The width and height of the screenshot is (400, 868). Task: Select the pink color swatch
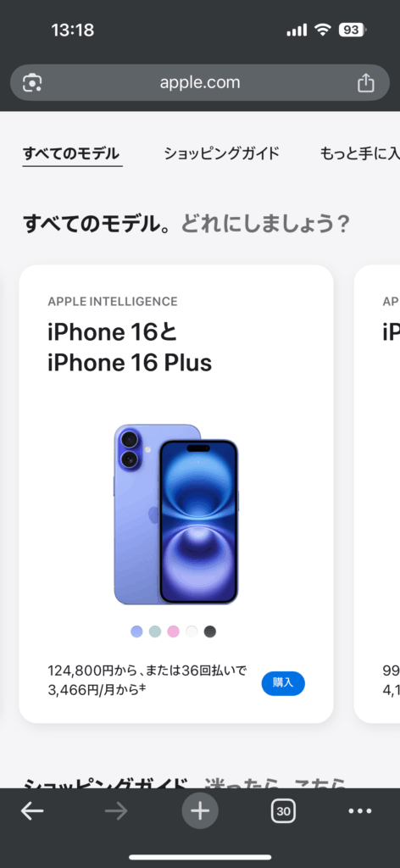[x=173, y=632]
